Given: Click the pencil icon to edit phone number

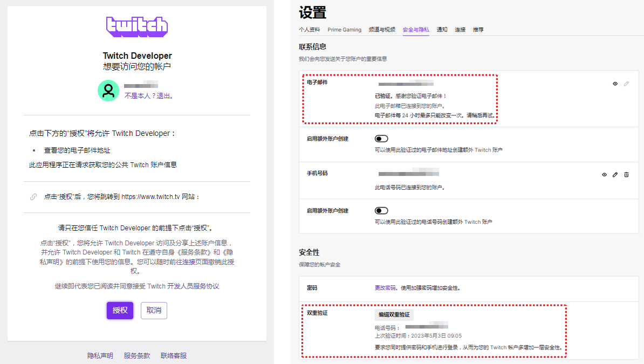Looking at the screenshot, I should [615, 174].
